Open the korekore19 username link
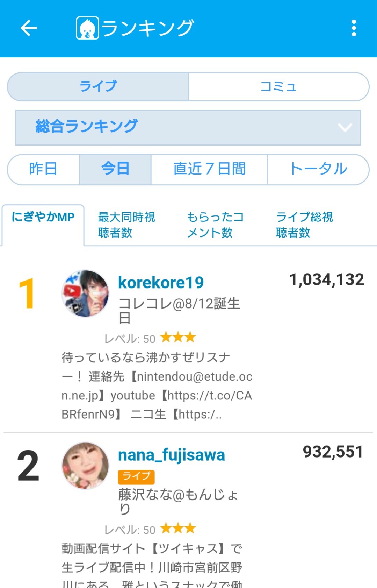This screenshot has width=377, height=588. tap(161, 283)
